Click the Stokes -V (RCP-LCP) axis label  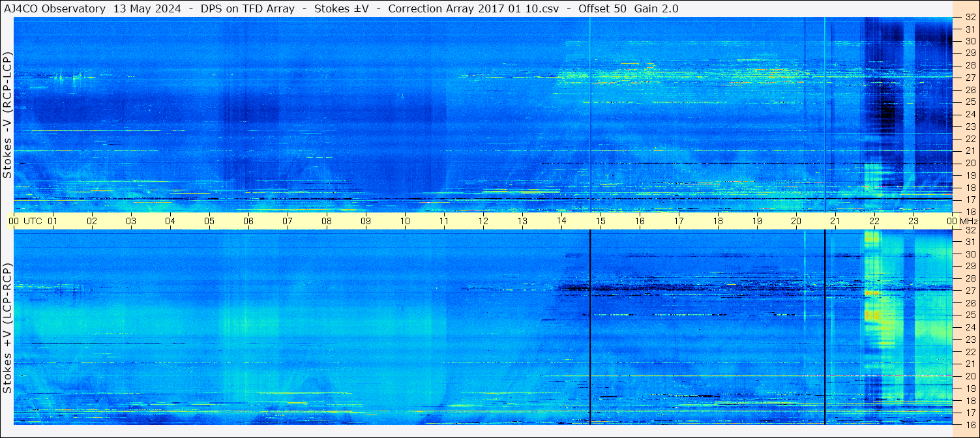pos(7,115)
